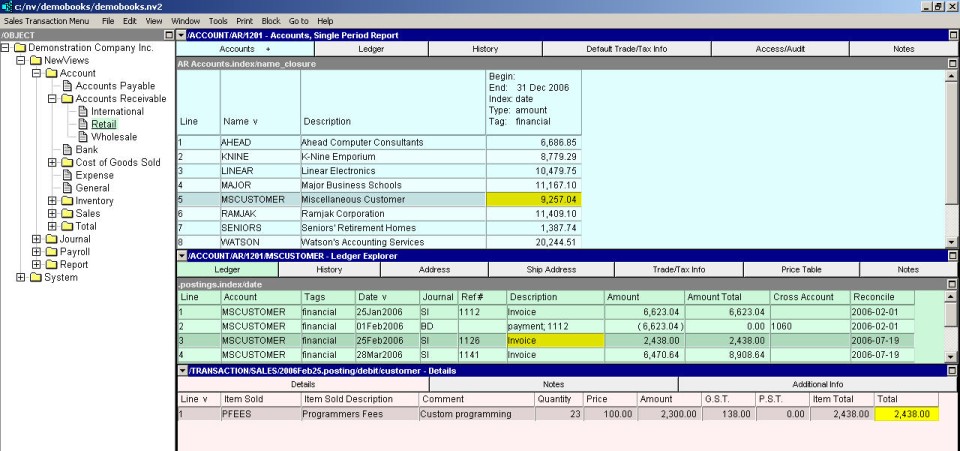
Task: Click the Journal folder icon
Action: pos(50,239)
